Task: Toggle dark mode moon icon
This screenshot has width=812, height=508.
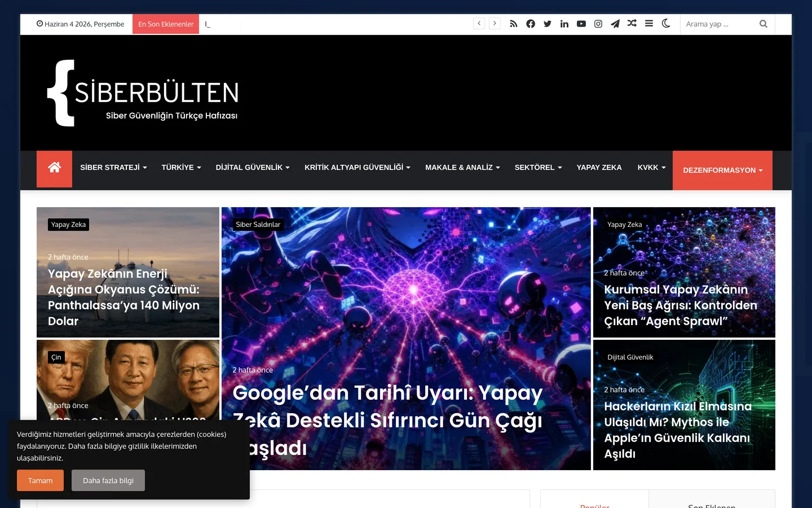Action: 666,24
